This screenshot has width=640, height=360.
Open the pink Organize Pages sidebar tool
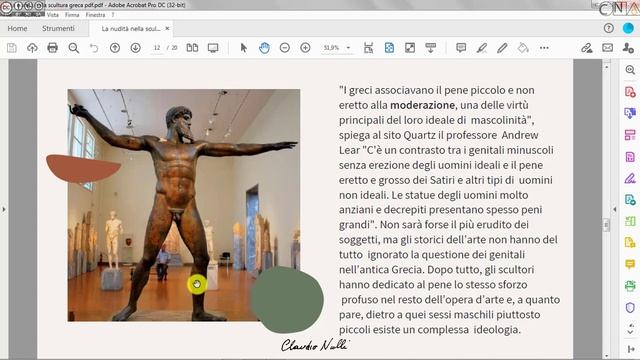(x=630, y=135)
